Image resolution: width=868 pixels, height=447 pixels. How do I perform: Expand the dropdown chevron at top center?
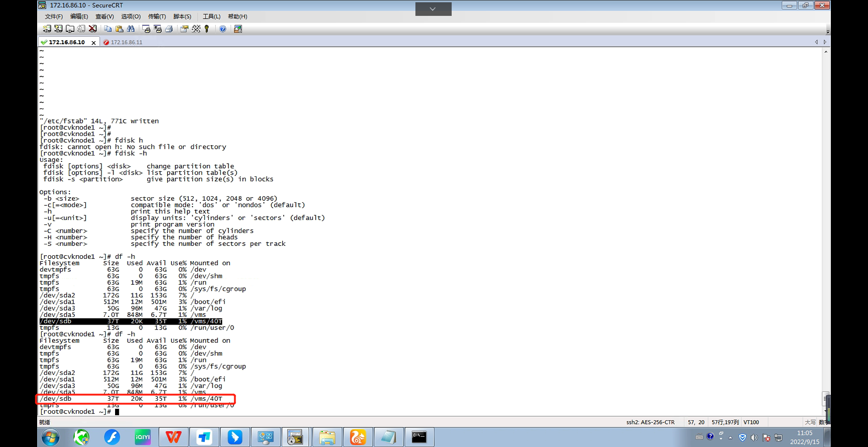tap(433, 9)
